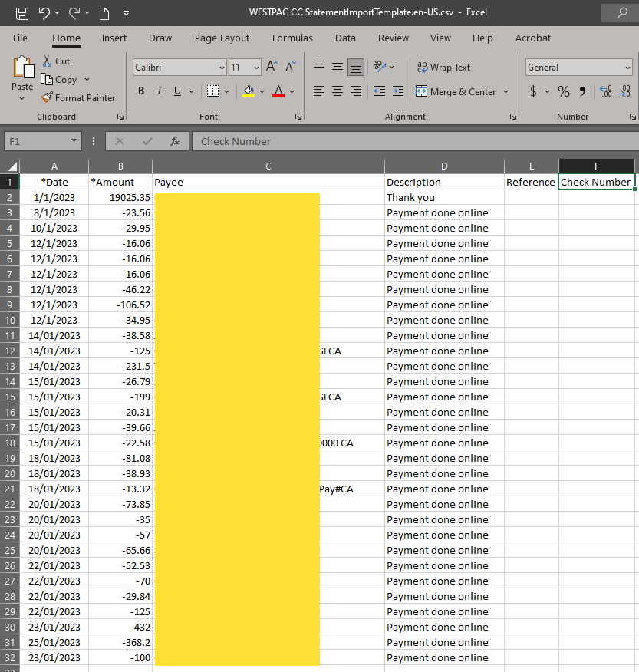Image resolution: width=639 pixels, height=672 pixels.
Task: Toggle Underline formatting
Action: 177,91
